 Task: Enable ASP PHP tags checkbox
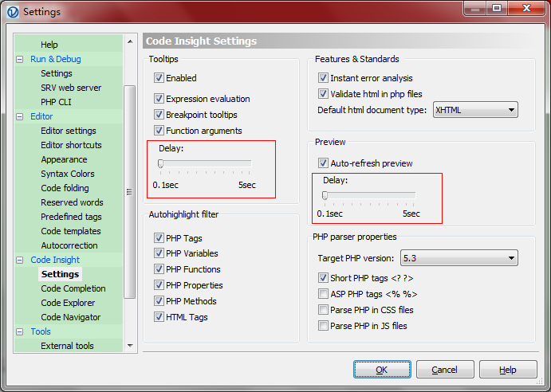[x=323, y=294]
